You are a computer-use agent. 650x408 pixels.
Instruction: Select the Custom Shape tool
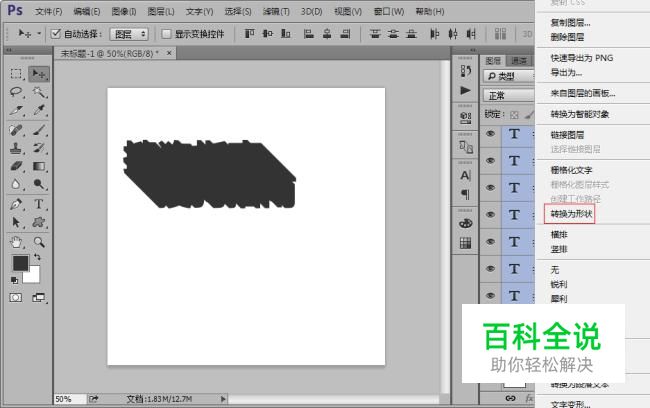[39, 222]
